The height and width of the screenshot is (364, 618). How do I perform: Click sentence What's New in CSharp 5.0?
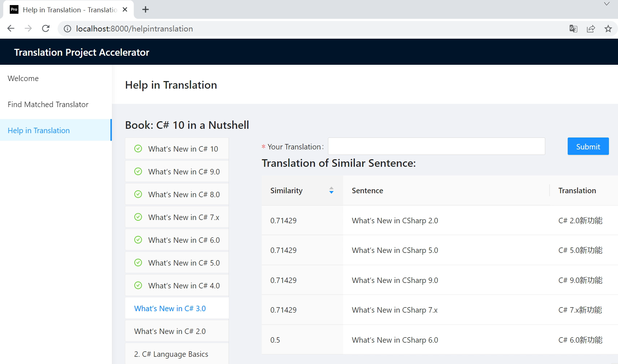395,250
